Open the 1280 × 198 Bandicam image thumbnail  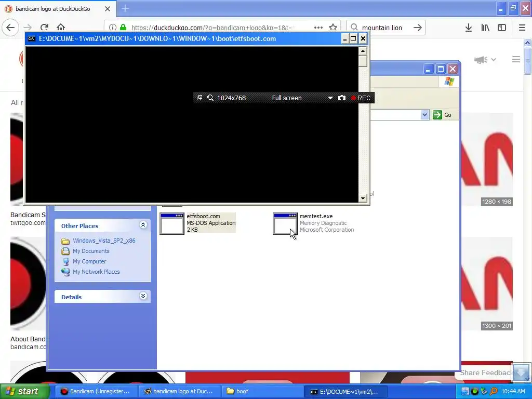point(486,159)
